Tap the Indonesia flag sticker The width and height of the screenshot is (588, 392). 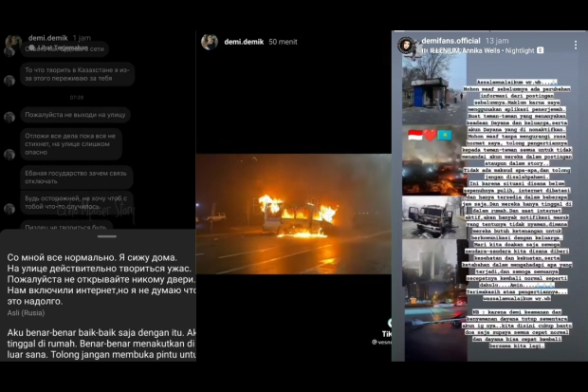(415, 135)
